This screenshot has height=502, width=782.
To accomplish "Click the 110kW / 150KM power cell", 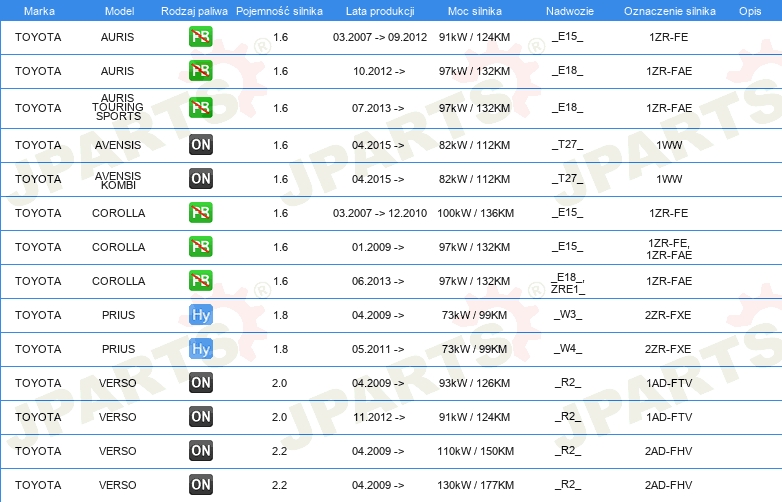I will point(475,451).
